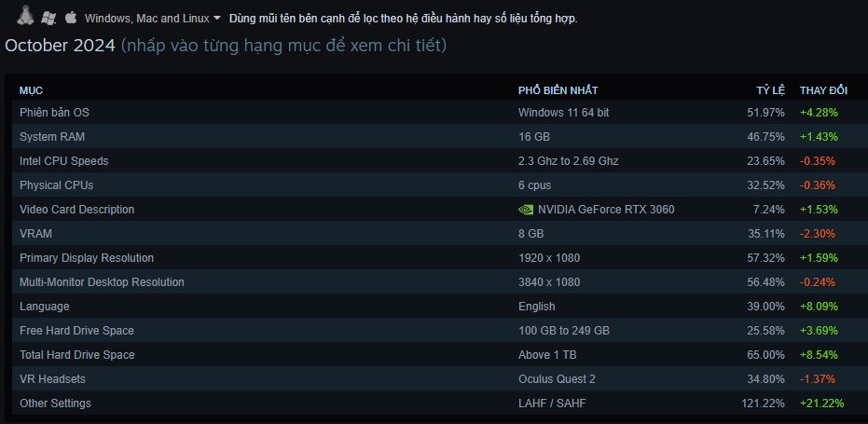Expand Free Hard Drive Space row
Viewport: 868px width, 424px height.
[437, 331]
